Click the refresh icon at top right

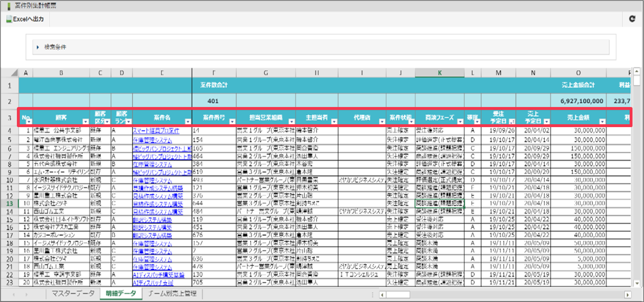[x=632, y=19]
